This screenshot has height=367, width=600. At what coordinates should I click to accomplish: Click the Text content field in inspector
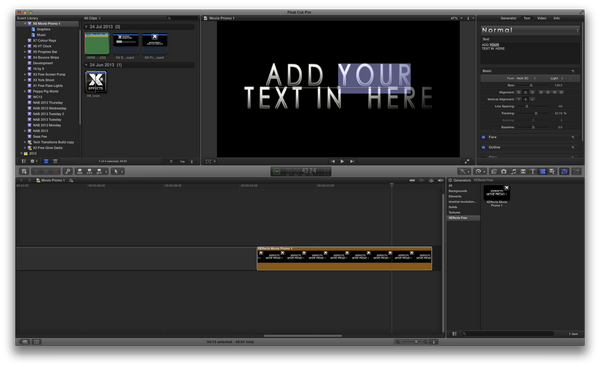(x=530, y=53)
